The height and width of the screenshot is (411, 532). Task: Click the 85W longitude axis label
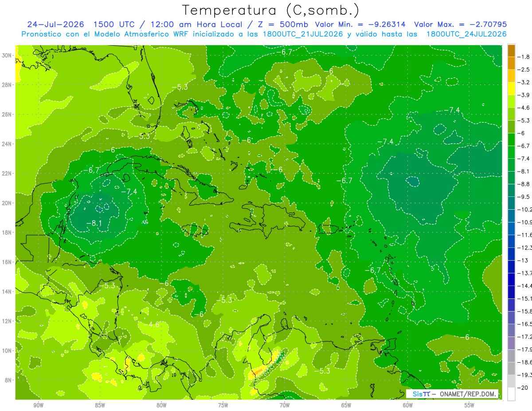tap(100, 405)
